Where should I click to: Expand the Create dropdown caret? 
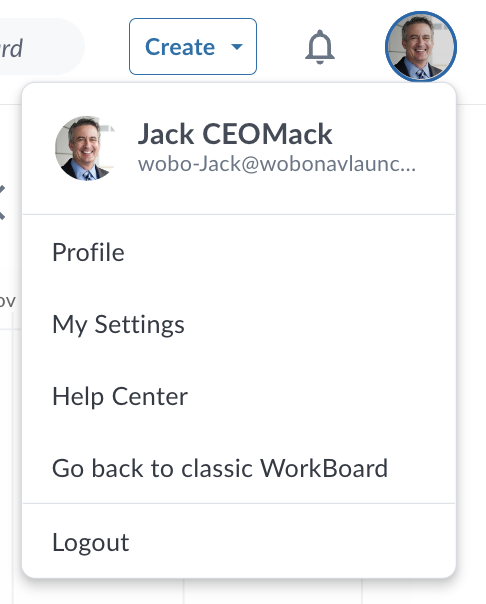tap(236, 47)
